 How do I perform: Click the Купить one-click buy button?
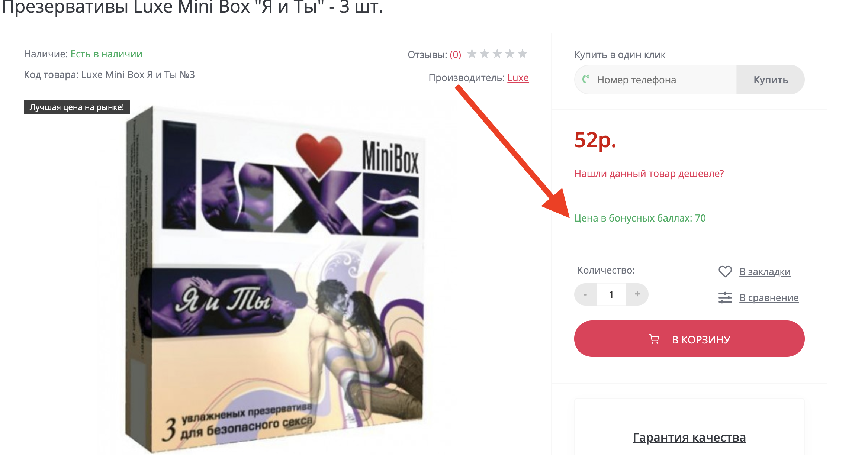[x=771, y=80]
